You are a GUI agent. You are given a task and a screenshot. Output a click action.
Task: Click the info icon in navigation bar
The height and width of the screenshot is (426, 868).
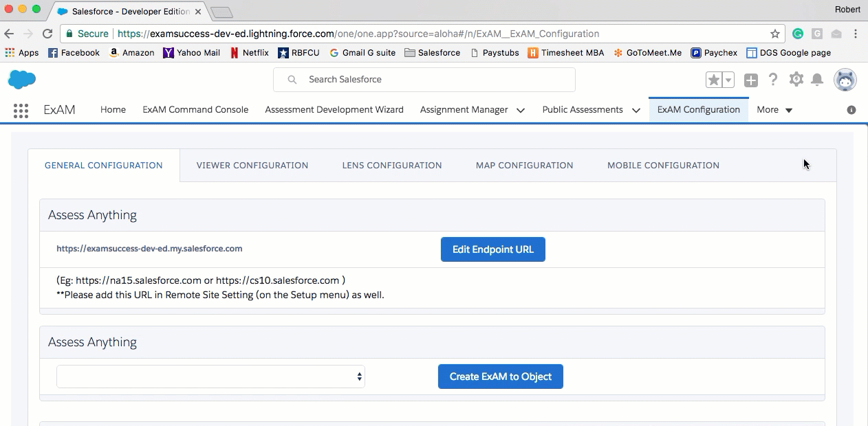pos(851,110)
